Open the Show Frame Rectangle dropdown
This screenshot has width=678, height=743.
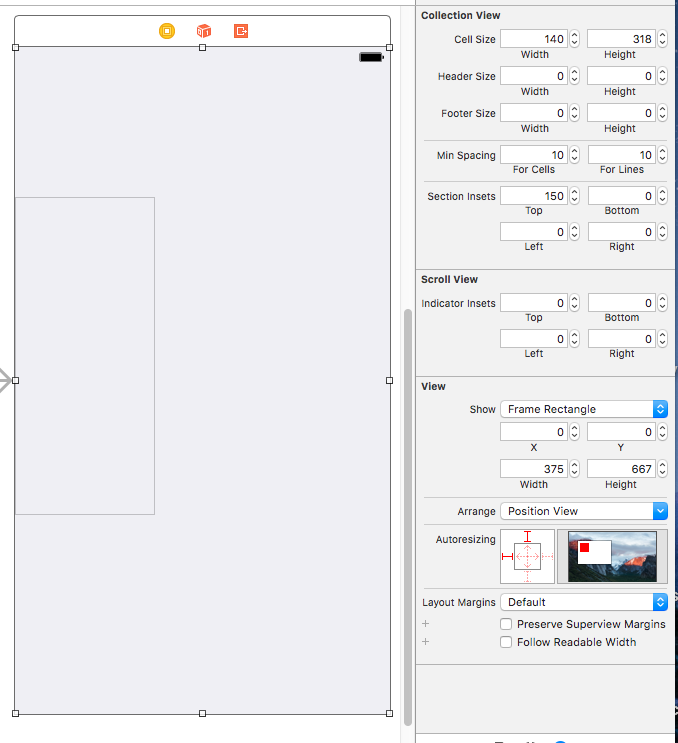pyautogui.click(x=584, y=409)
